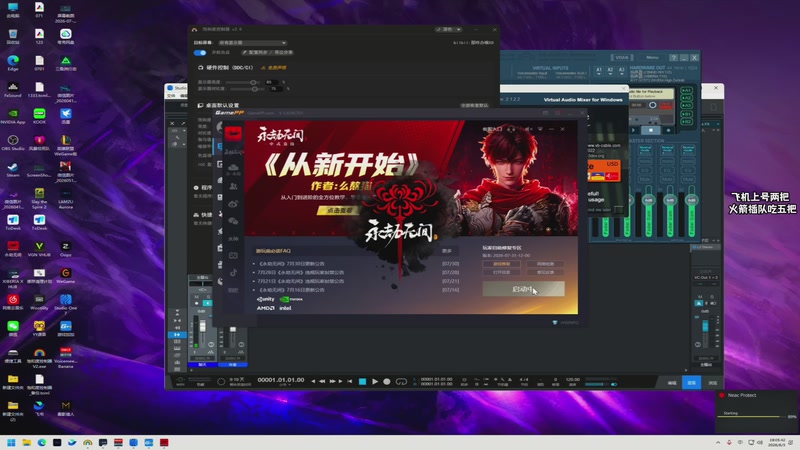Click the Voicemeeter recorder record icon

tap(668, 130)
